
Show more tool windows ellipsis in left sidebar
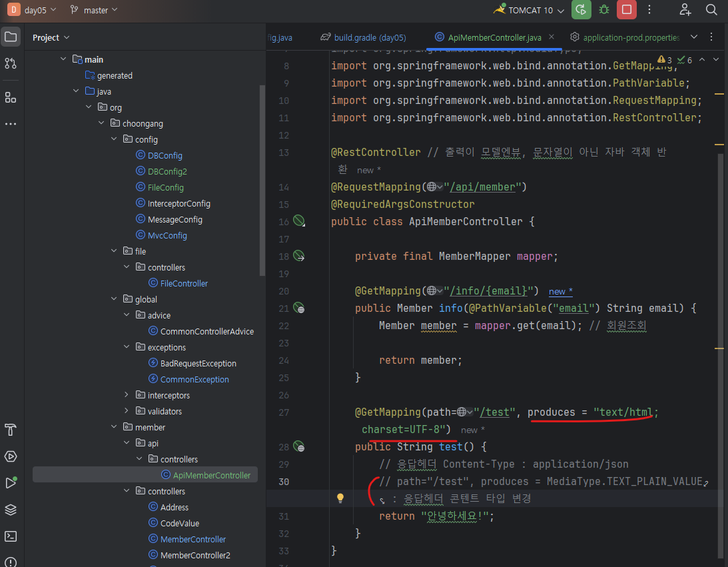tap(11, 124)
